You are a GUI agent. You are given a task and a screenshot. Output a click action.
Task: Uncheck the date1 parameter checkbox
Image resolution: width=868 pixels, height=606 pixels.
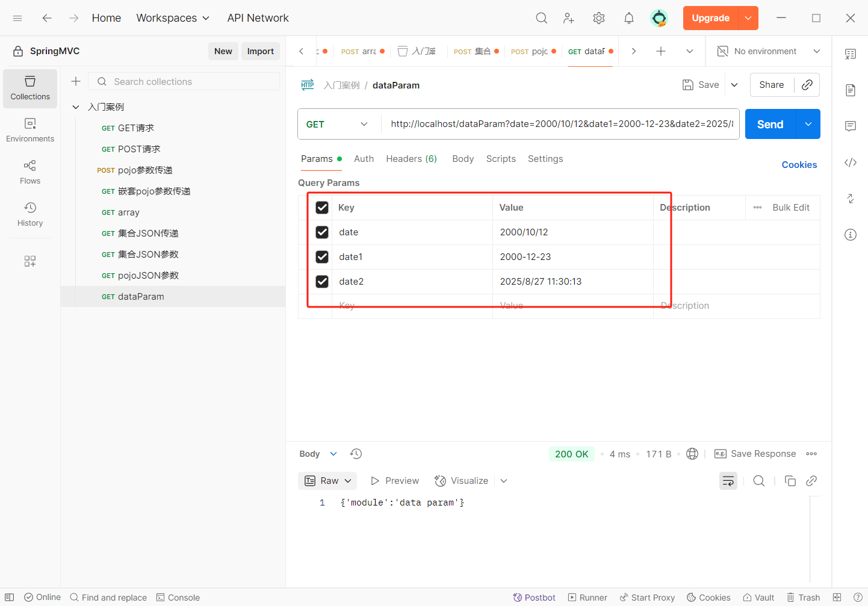click(322, 257)
